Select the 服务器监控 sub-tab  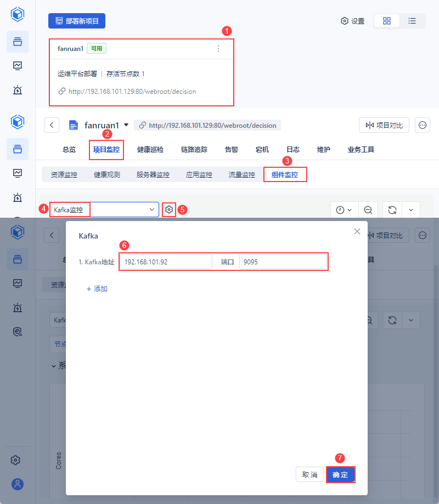[153, 174]
